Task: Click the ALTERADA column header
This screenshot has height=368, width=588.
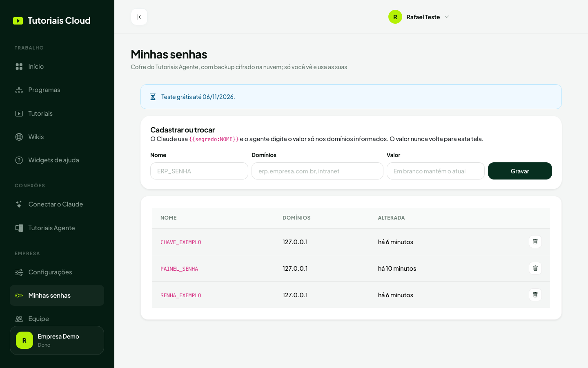Action: pos(391,218)
